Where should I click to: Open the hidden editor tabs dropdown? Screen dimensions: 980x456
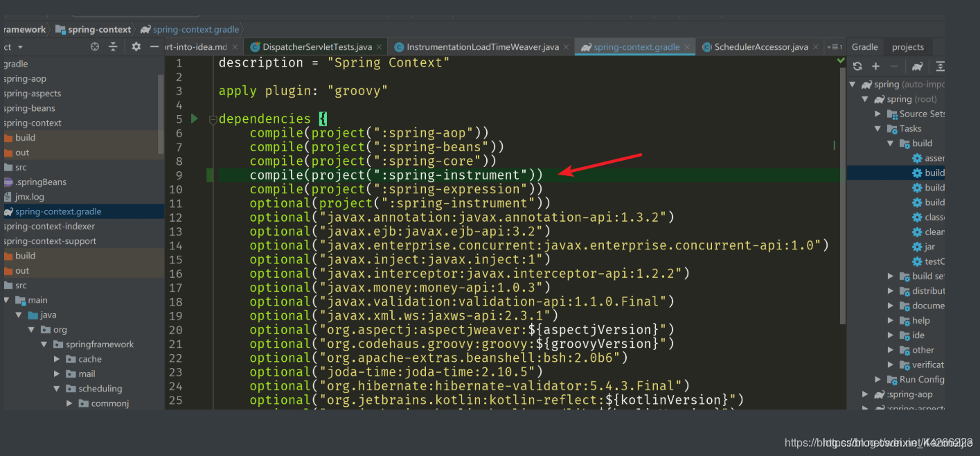(834, 46)
